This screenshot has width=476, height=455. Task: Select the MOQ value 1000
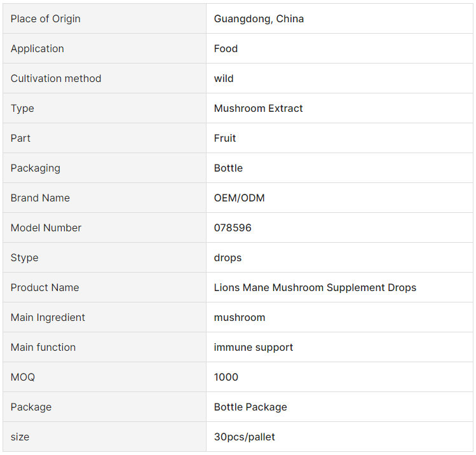[226, 377]
